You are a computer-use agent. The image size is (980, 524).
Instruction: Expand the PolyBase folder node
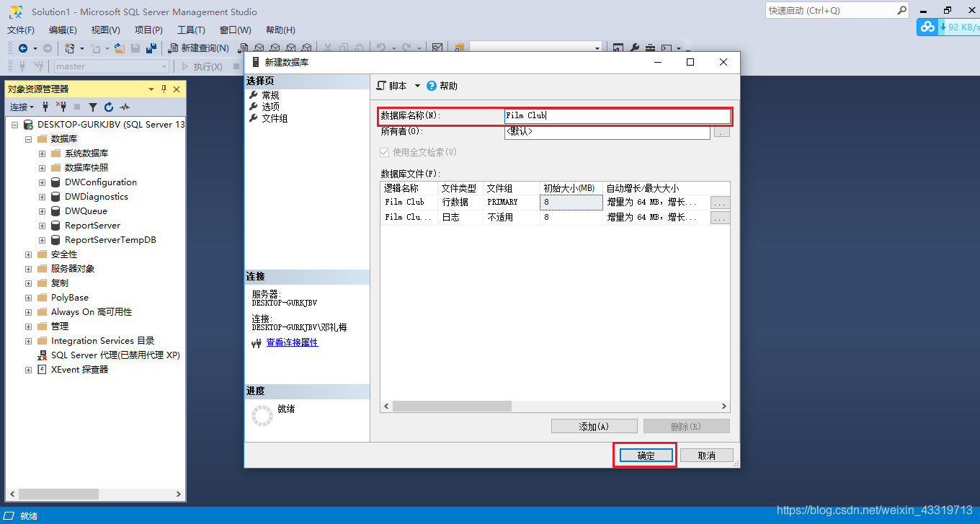click(x=28, y=298)
